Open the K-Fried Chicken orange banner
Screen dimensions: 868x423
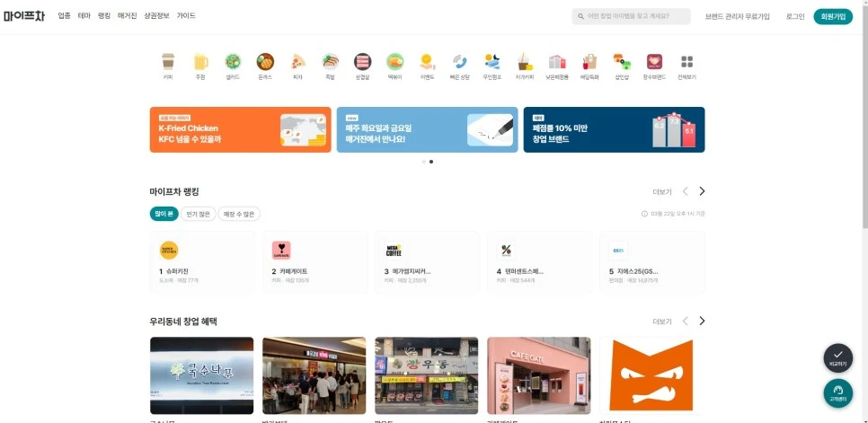tap(240, 130)
